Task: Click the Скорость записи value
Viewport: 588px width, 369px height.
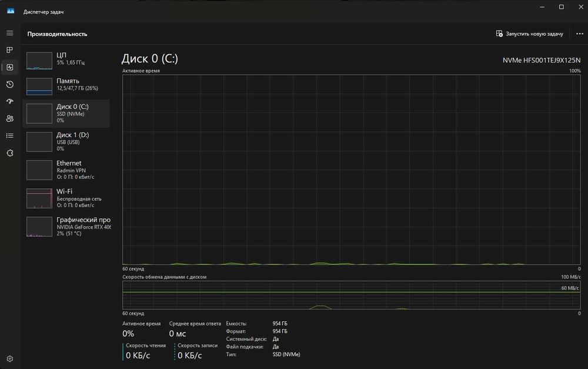Action: tap(189, 355)
